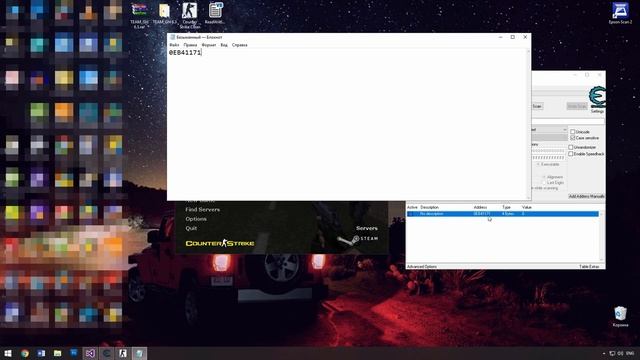Select the address 0E841171 cell in the table
The height and width of the screenshot is (360, 640).
point(482,214)
